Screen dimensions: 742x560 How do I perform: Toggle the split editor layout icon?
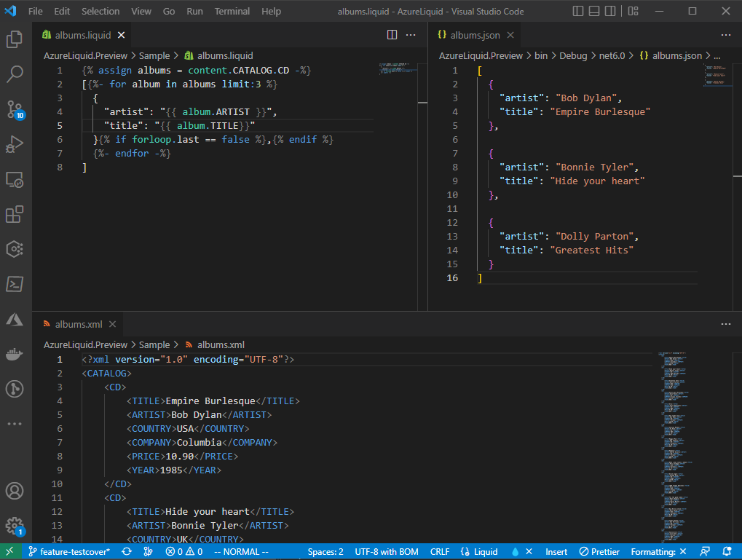392,34
